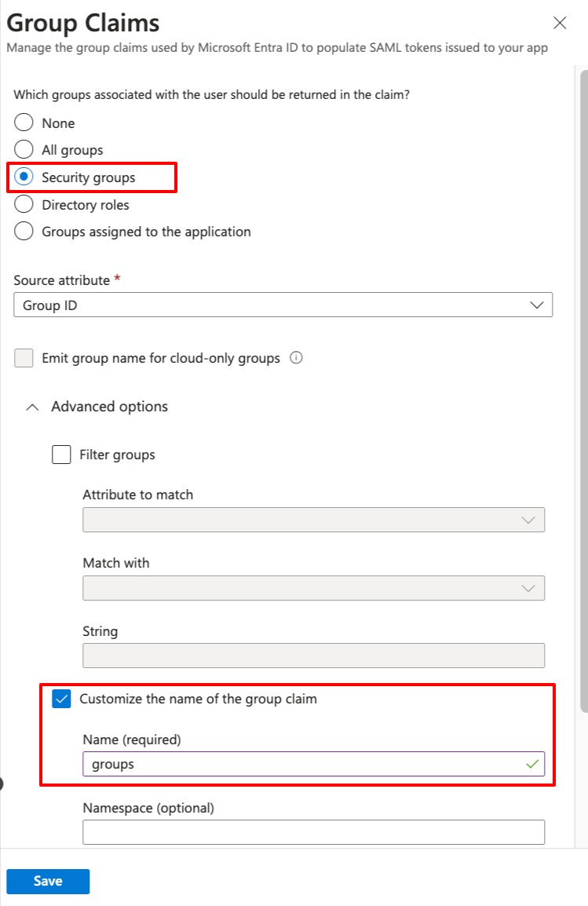
Task: Enable Emit group name for cloud-only groups
Action: tap(24, 359)
